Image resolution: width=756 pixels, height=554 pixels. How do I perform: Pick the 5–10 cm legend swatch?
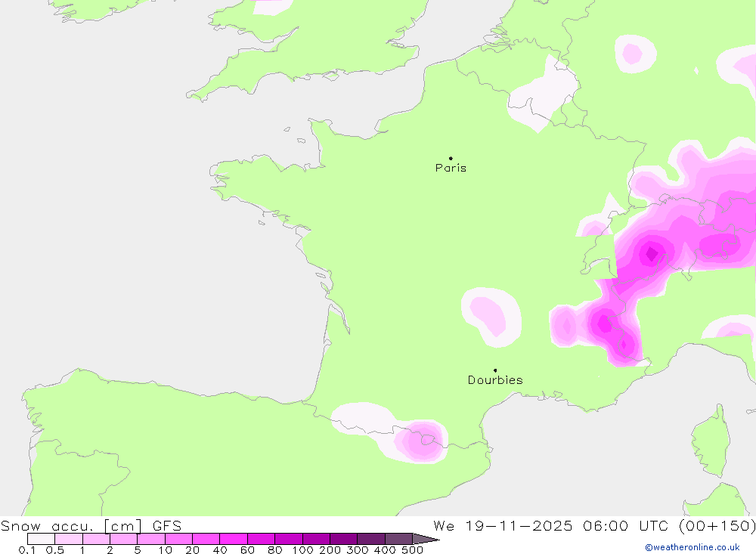(151, 539)
